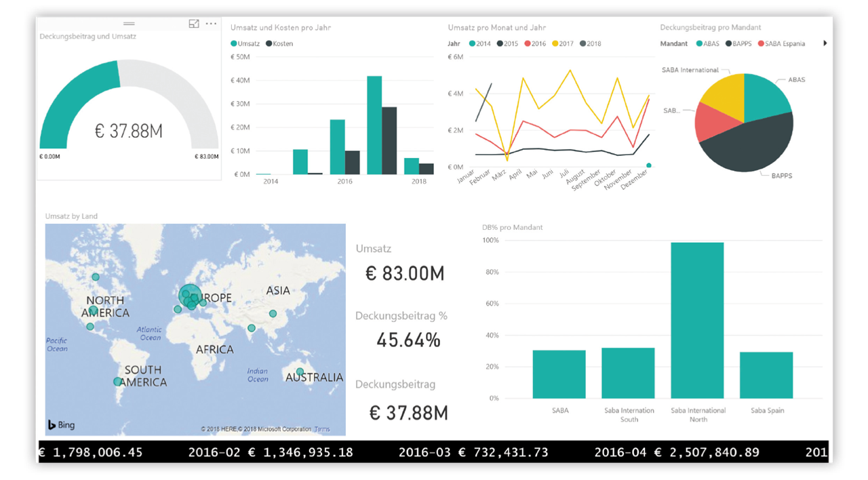868x480 pixels.
Task: Open the More options ellipsis on gauge tile
Action: pos(211,24)
